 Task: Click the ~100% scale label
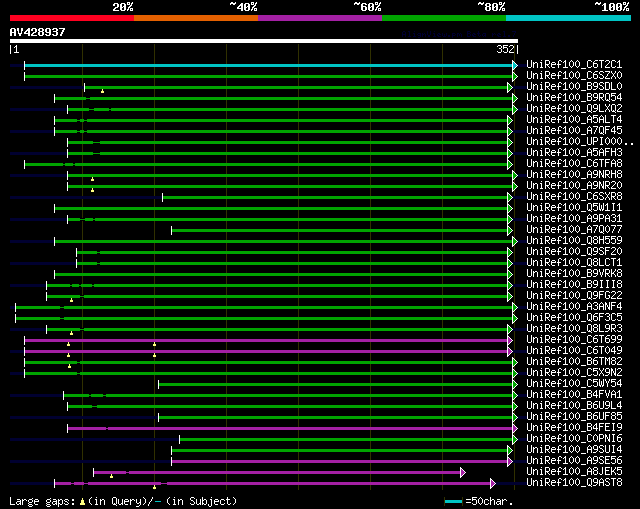pos(612,7)
